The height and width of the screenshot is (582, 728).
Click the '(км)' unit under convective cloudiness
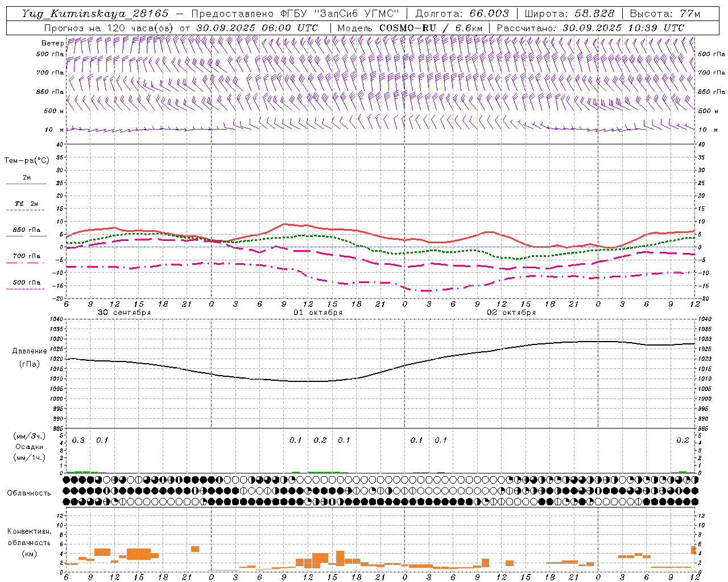[30, 554]
